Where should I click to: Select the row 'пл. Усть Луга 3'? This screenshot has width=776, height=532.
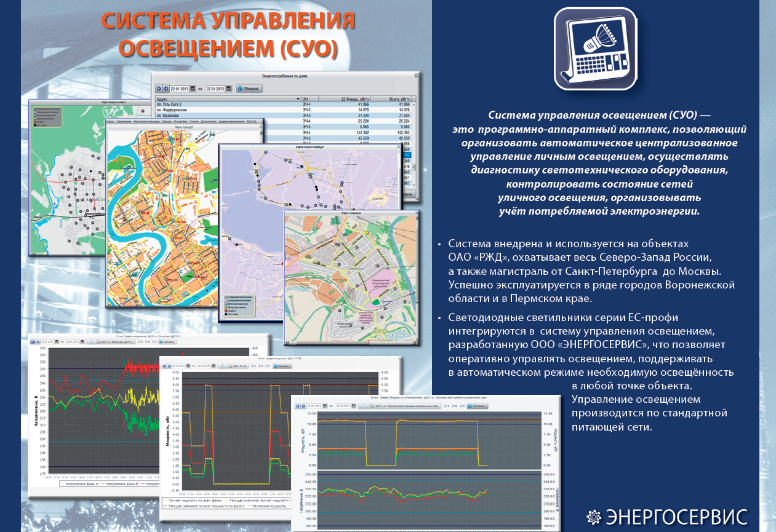pos(283,105)
